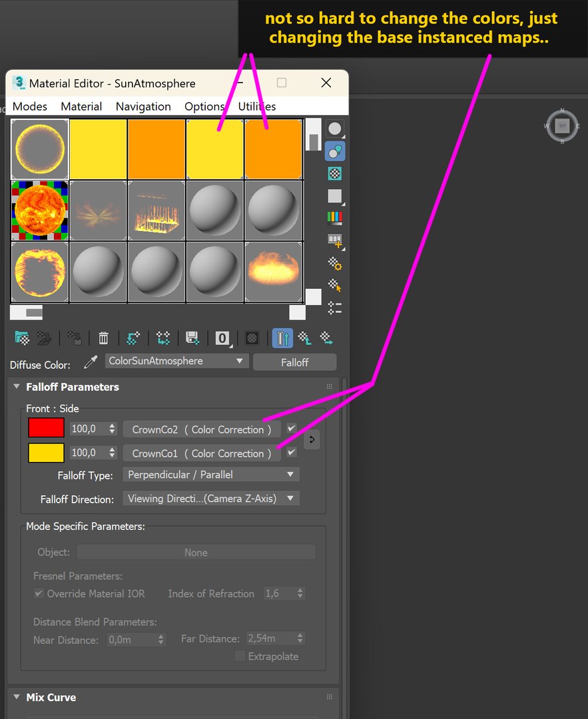Click Put Material to Scene icon
The image size is (588, 719).
tap(44, 338)
